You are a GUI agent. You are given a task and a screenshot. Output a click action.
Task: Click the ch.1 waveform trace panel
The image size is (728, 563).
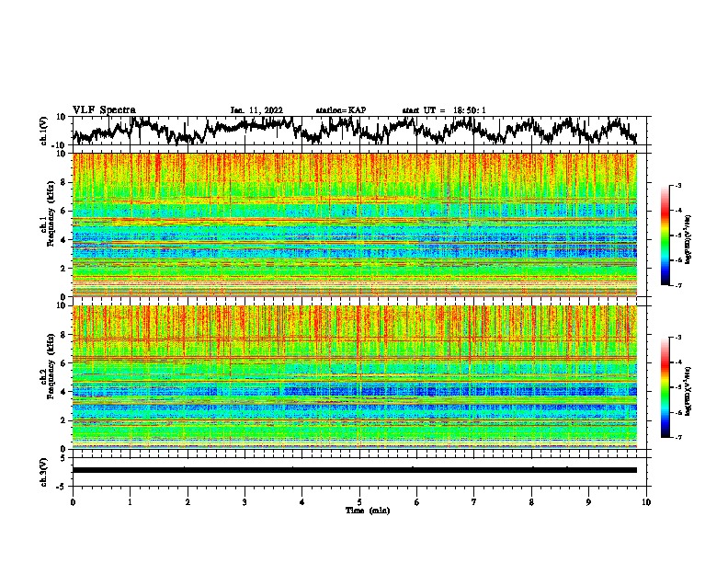point(361,131)
